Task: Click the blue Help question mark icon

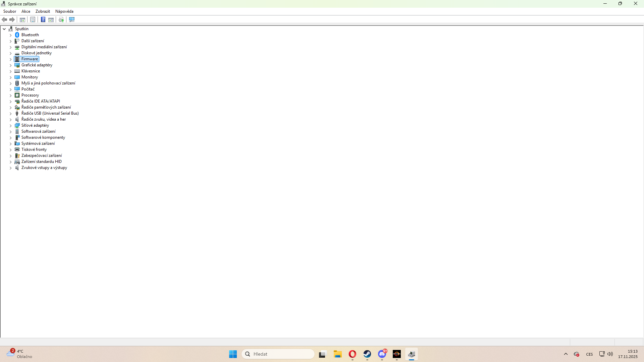Action: click(43, 19)
